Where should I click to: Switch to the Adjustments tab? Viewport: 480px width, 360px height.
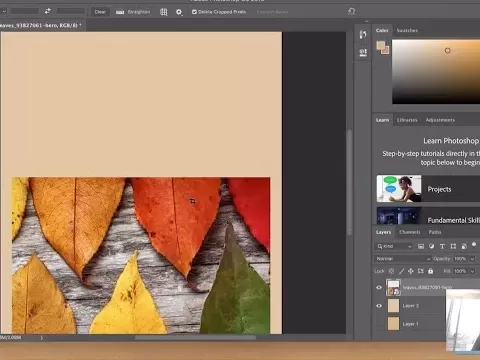[440, 120]
